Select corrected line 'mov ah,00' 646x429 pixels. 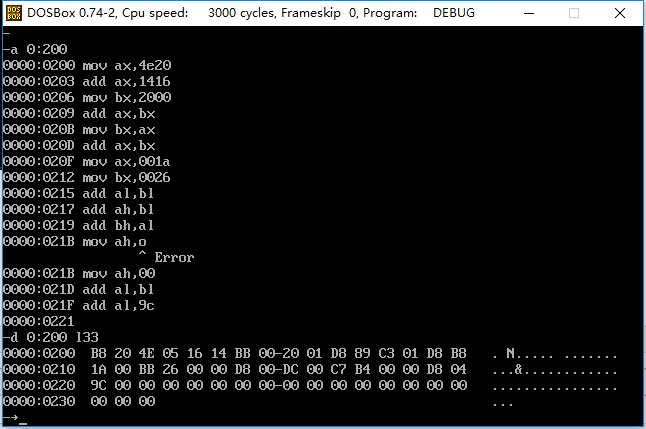click(79, 274)
